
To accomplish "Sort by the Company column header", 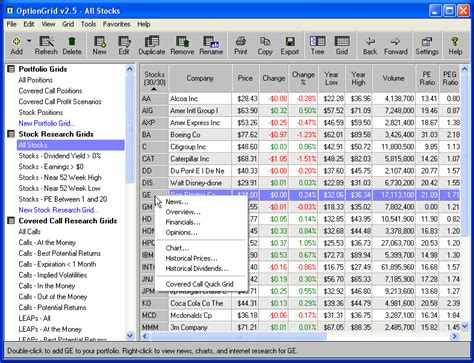I will 200,78.
